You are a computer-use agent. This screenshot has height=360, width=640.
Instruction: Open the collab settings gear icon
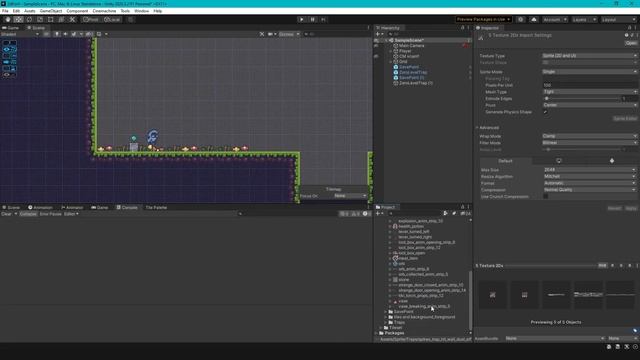(520, 20)
